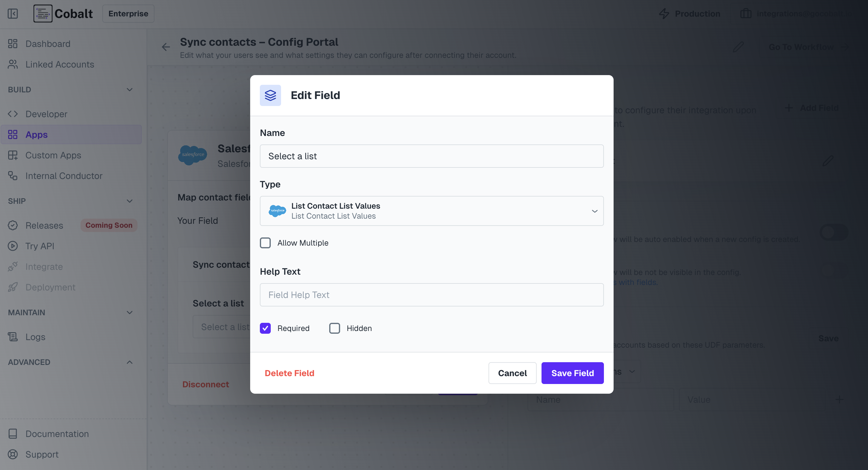Click the sidebar collapse icon top left
The image size is (868, 470).
(12, 14)
